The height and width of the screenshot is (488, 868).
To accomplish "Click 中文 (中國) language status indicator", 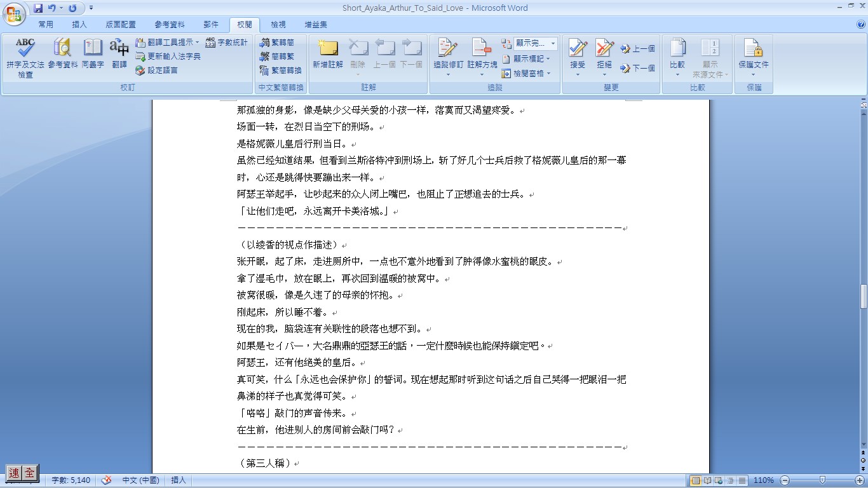I will click(x=140, y=480).
